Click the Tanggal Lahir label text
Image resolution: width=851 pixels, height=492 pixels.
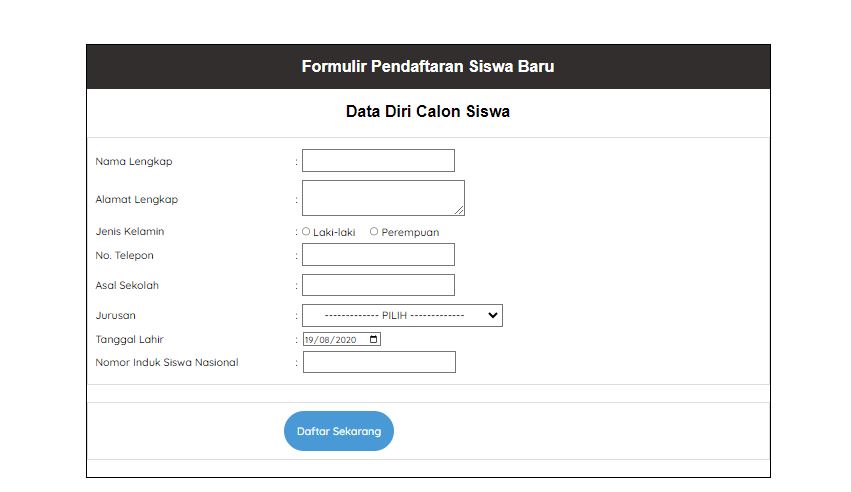pyautogui.click(x=129, y=340)
